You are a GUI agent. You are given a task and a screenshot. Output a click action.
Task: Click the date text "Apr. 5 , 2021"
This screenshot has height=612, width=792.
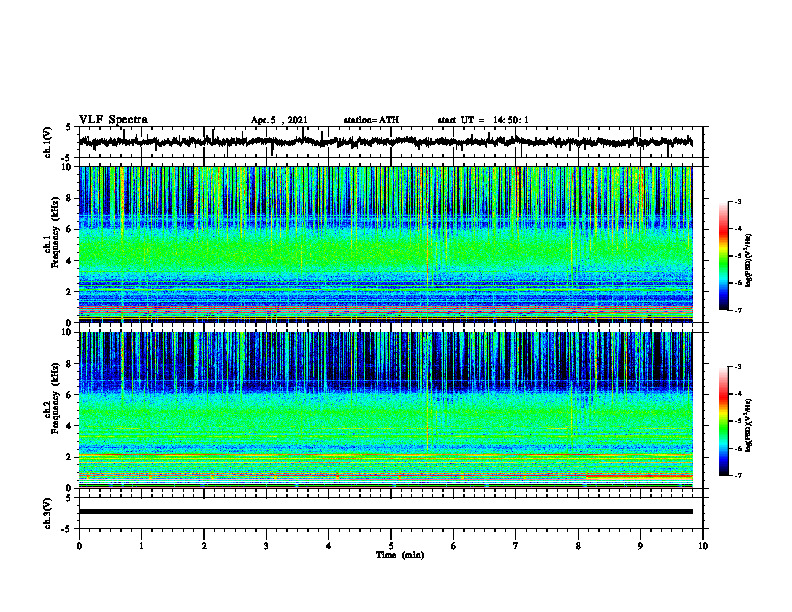(x=279, y=120)
